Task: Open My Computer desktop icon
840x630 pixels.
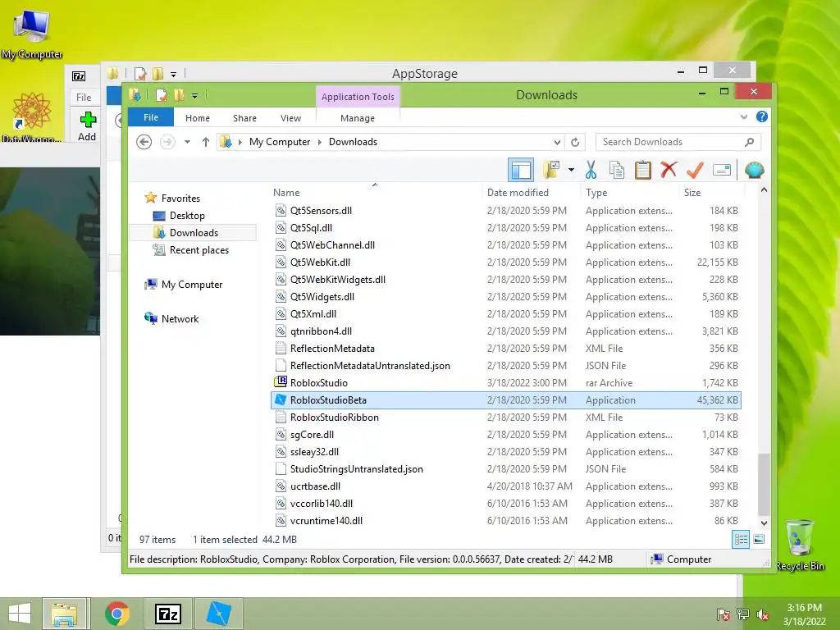Action: click(x=32, y=33)
